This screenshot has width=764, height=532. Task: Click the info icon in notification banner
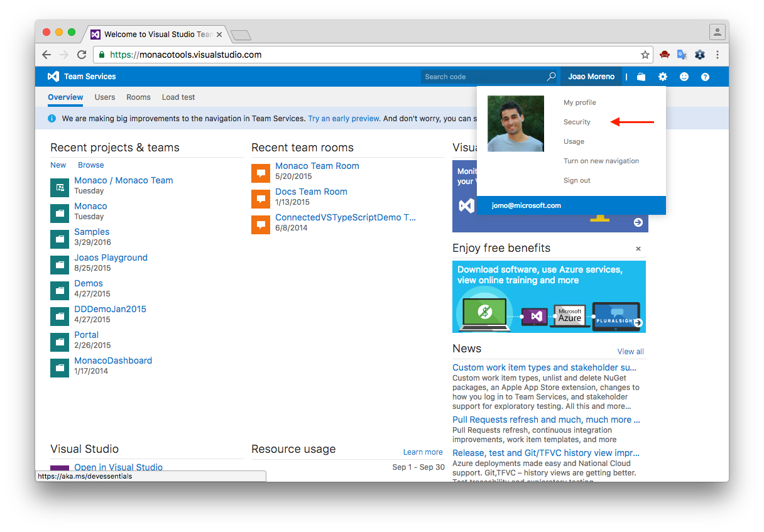(x=52, y=118)
